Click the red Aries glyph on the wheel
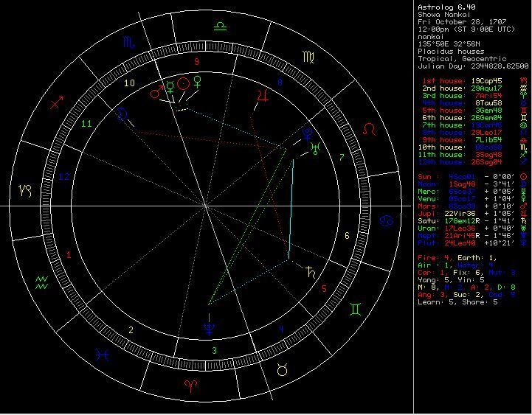This screenshot has height=415, width=532. coord(191,386)
